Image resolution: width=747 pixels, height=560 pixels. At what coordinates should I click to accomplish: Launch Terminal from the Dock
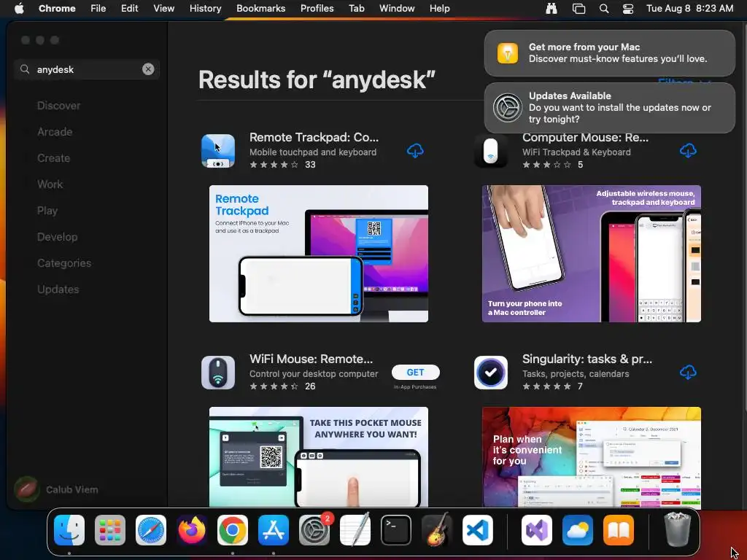[396, 530]
